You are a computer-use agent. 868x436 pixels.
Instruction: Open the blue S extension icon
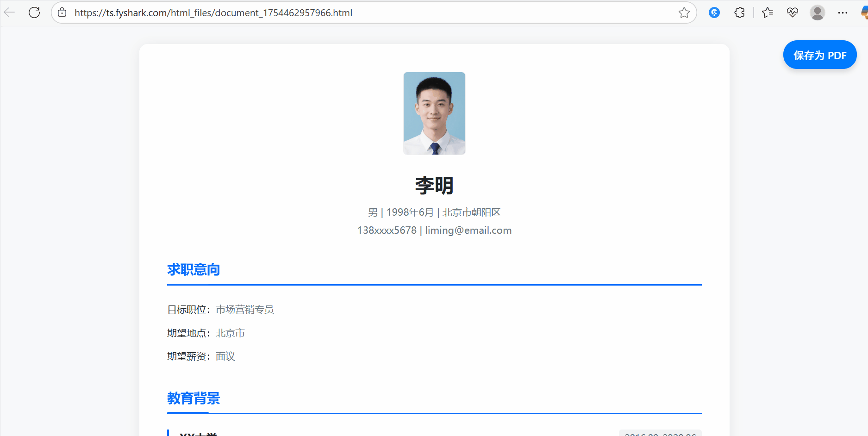(x=714, y=12)
